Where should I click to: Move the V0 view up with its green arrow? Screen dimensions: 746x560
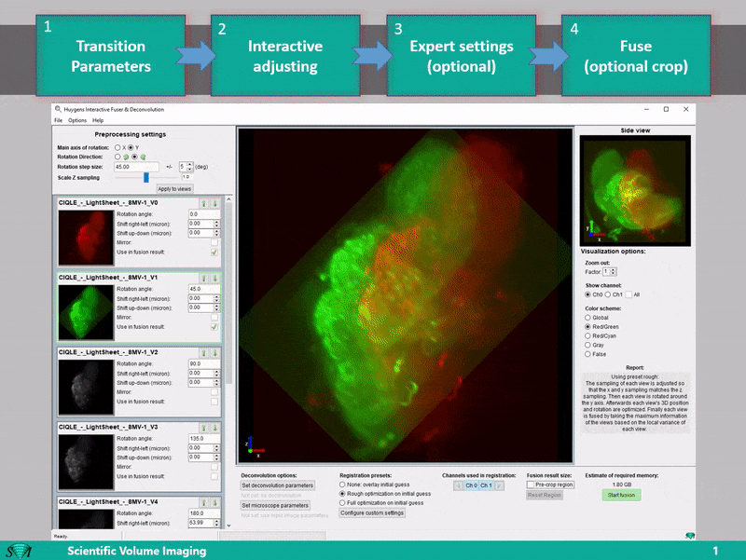pos(204,204)
